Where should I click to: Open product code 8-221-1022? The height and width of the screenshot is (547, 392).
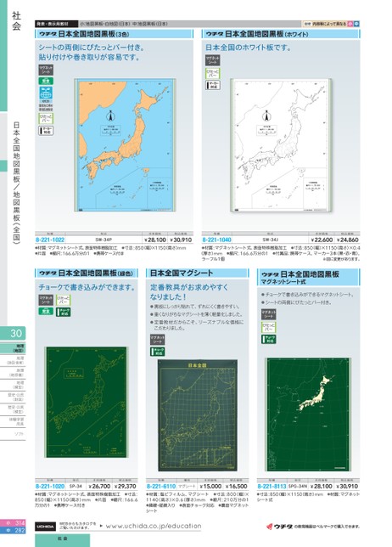pyautogui.click(x=50, y=240)
